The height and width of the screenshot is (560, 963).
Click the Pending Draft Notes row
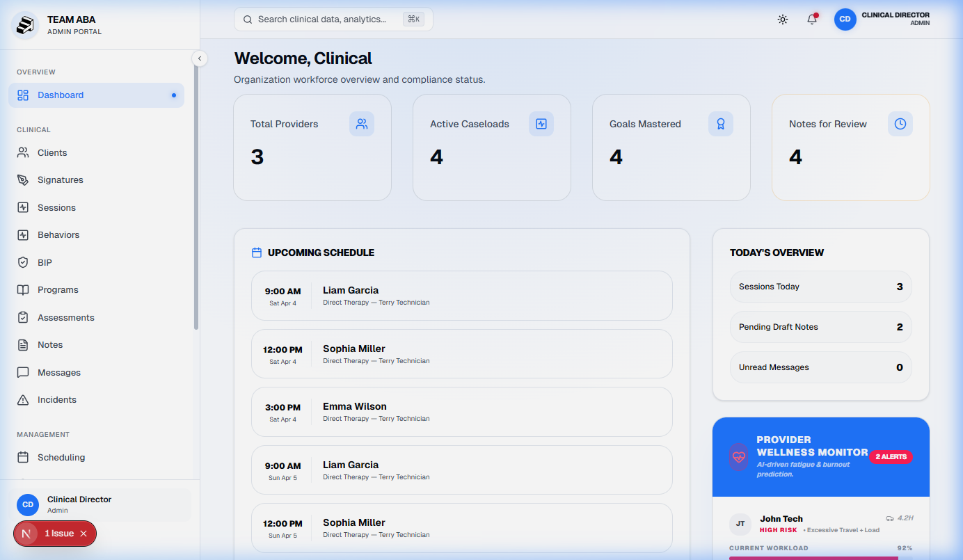(x=821, y=327)
